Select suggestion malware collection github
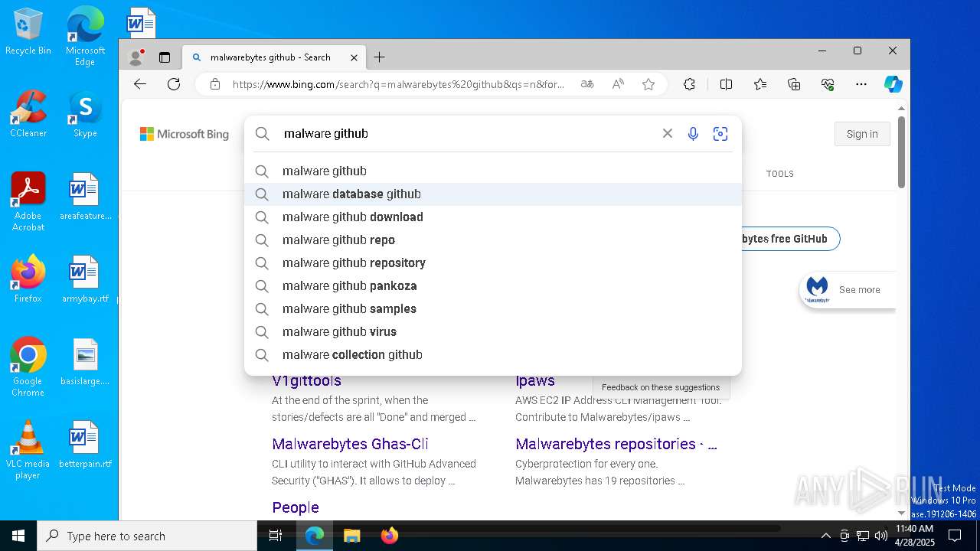Viewport: 980px width, 551px height. [493, 354]
